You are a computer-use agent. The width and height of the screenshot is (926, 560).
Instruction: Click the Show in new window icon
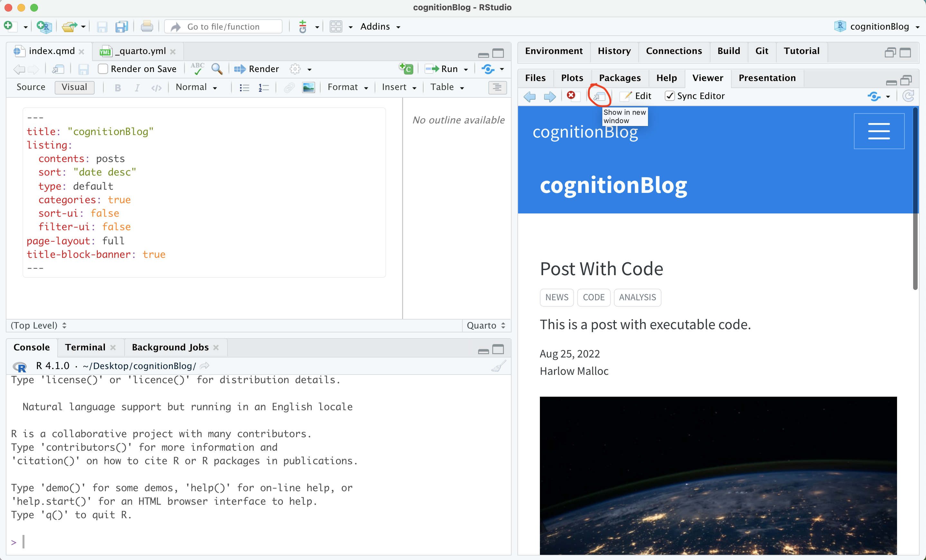pos(599,96)
